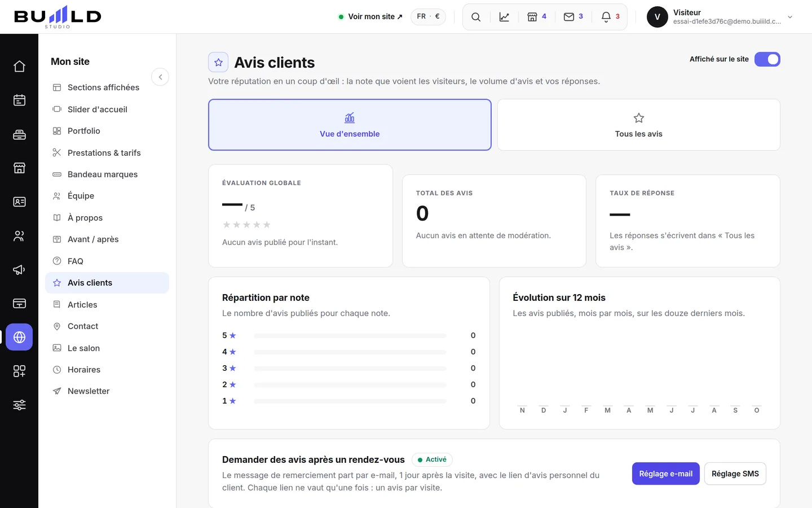Image resolution: width=812 pixels, height=508 pixels.
Task: Select the Vue d'ensemble tab
Action: [x=350, y=125]
